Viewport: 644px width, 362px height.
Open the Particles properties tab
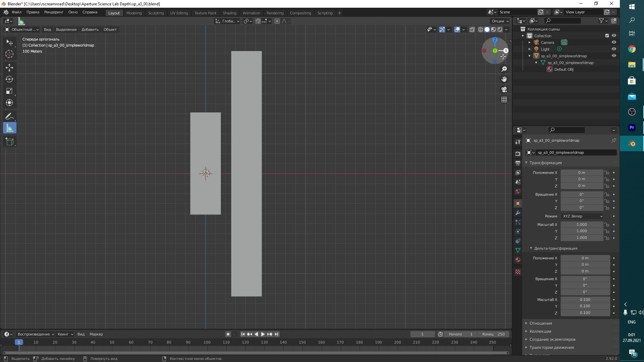[518, 222]
